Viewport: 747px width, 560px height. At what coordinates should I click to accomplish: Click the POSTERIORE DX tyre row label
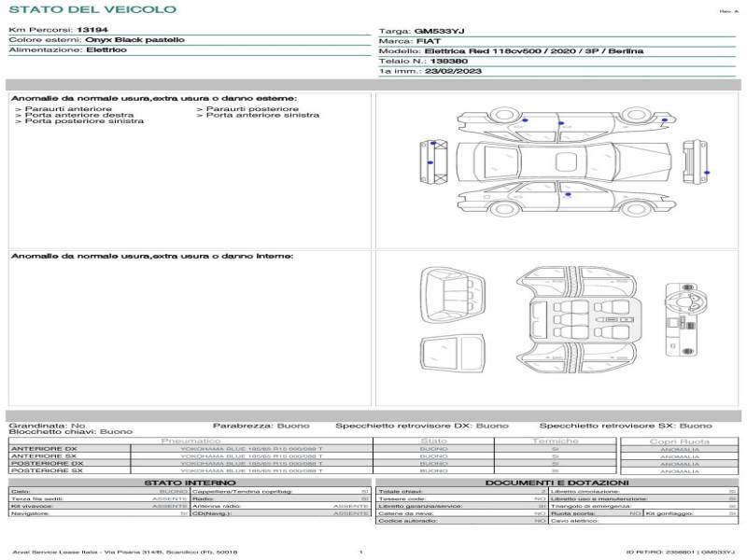(x=47, y=463)
